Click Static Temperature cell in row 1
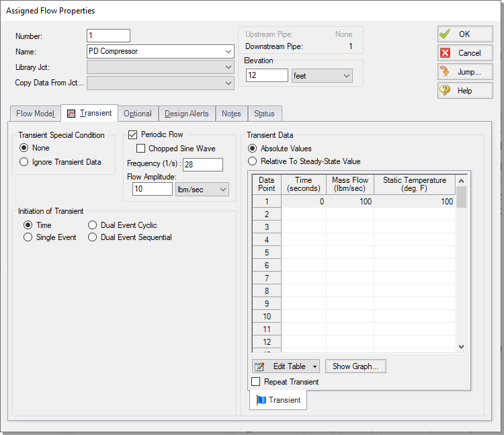Image resolution: width=504 pixels, height=435 pixels. [415, 202]
